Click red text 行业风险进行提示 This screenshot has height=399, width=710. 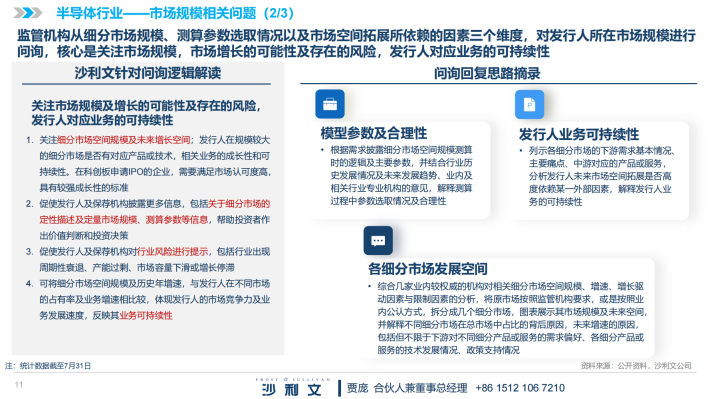173,251
